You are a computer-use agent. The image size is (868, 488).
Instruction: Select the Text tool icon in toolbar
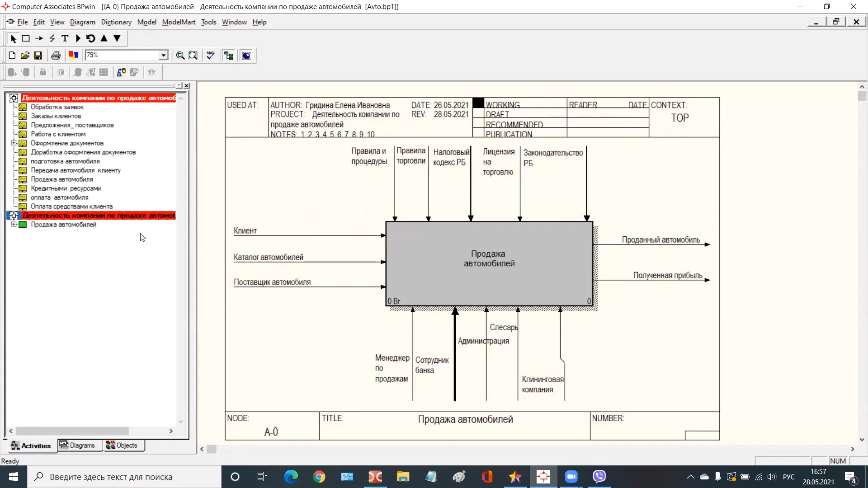click(65, 38)
